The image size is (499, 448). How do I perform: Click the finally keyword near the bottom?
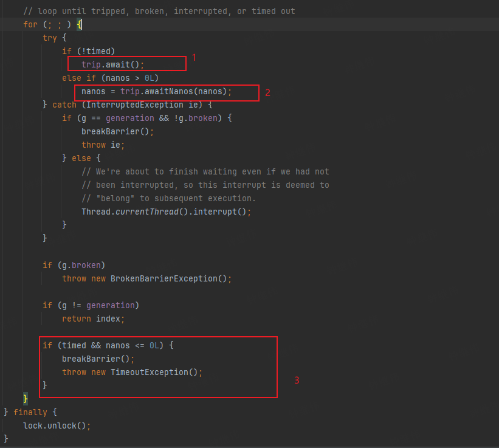tap(30, 412)
